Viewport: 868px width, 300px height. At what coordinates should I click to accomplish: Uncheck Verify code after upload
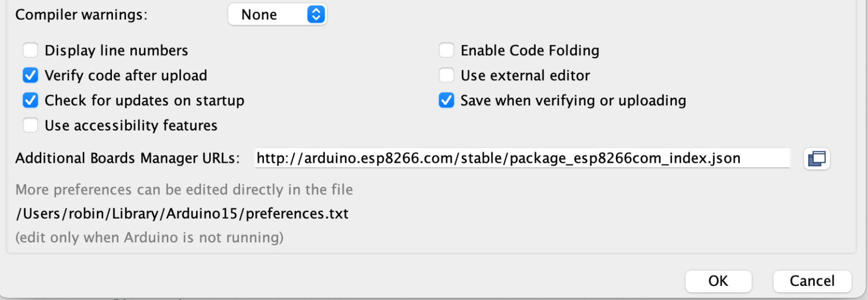(x=31, y=75)
